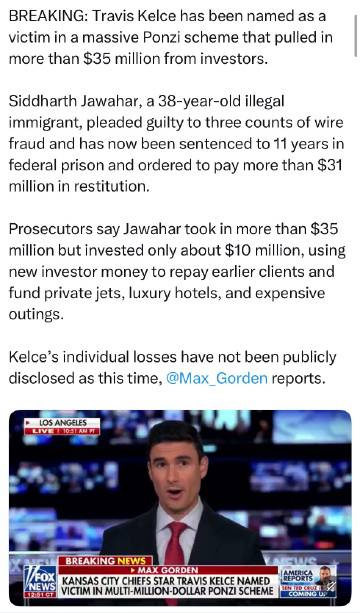Viewport: 360px width, 613px height.
Task: Click the vertical scrollbar handle
Action: tap(355, 37)
